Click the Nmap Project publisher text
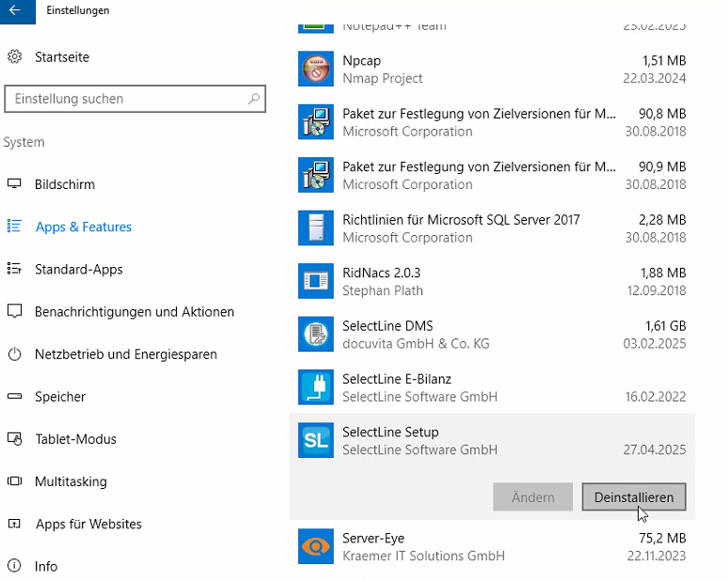 click(x=383, y=78)
